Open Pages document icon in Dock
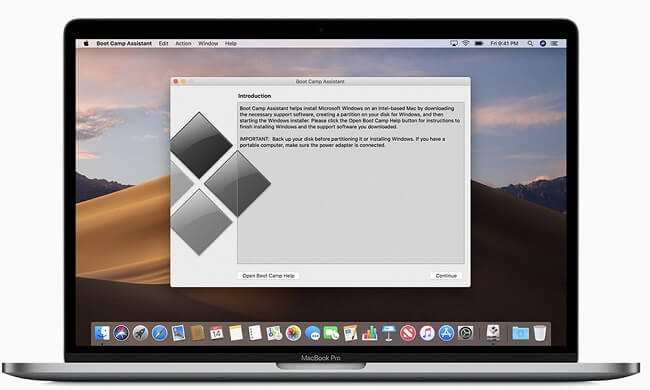Viewport: 650px width, 390px height. 351,333
